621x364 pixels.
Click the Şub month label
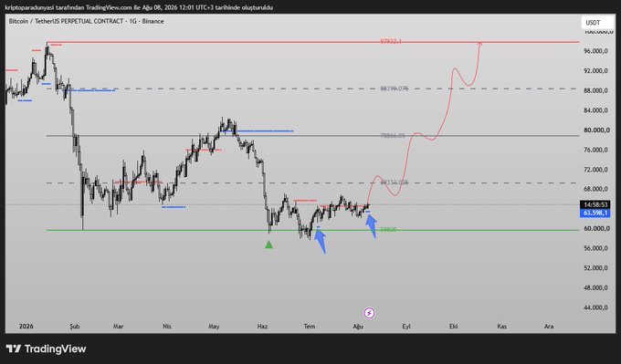[x=75, y=327]
